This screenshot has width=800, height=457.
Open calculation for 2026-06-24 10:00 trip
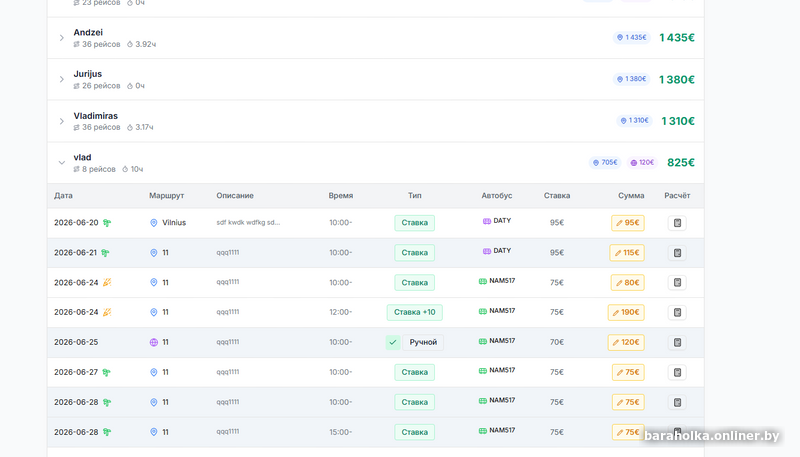click(x=677, y=283)
